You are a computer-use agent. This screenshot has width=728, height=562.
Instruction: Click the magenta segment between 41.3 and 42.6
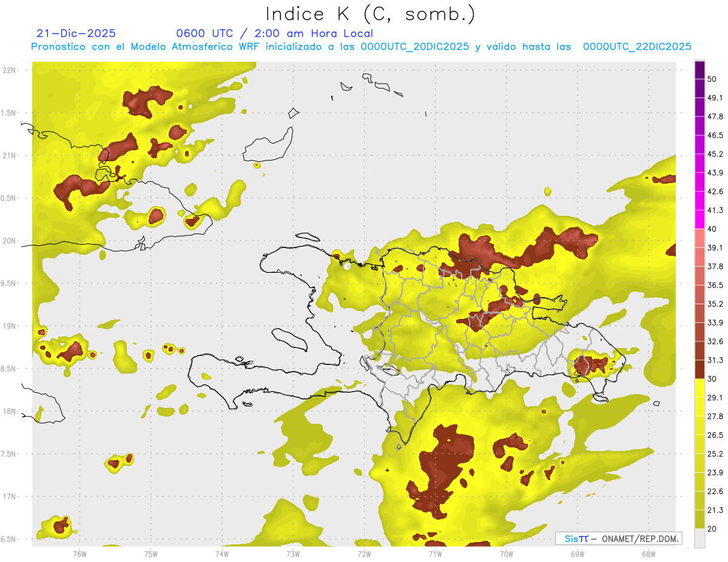point(700,201)
